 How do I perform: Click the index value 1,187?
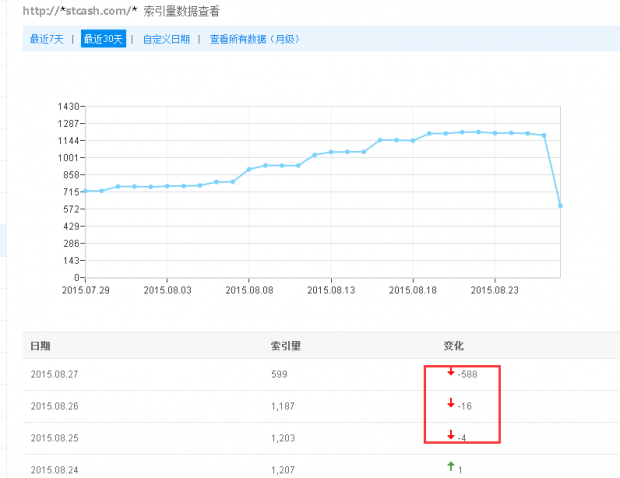[283, 406]
